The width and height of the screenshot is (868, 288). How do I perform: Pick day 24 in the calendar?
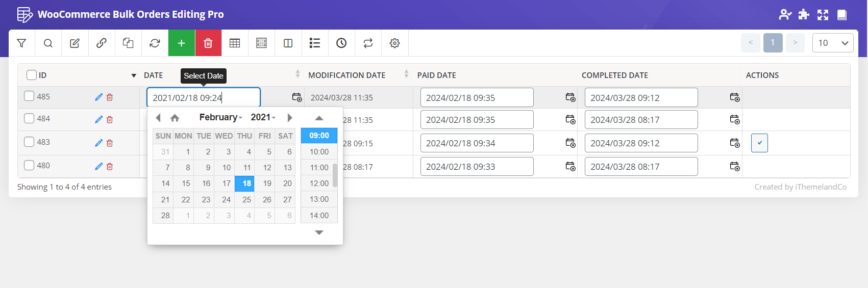click(x=226, y=200)
